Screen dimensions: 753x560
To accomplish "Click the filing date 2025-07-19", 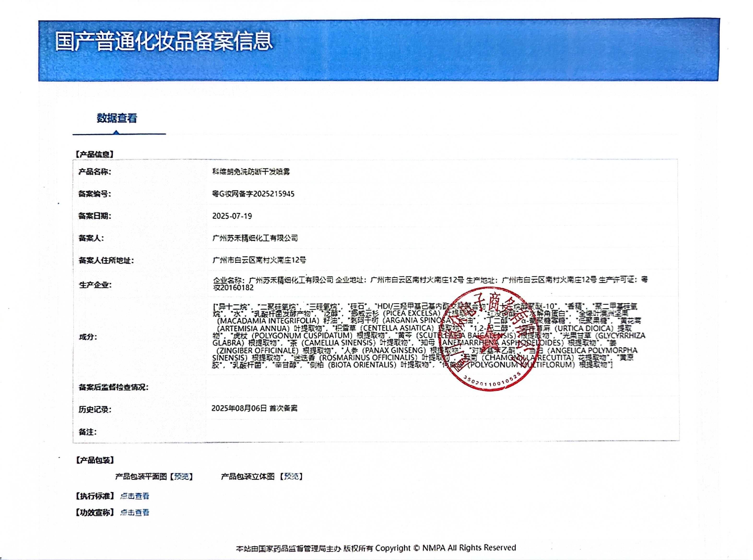I will pos(232,216).
